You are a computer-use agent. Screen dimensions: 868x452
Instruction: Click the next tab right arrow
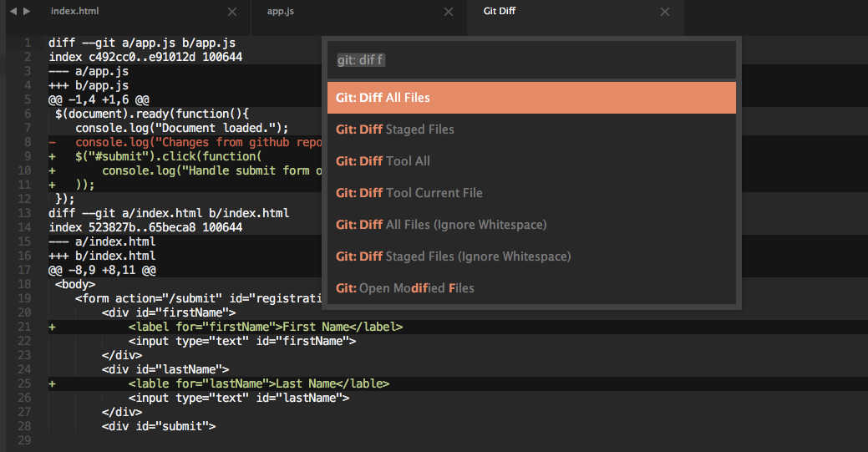(27, 11)
